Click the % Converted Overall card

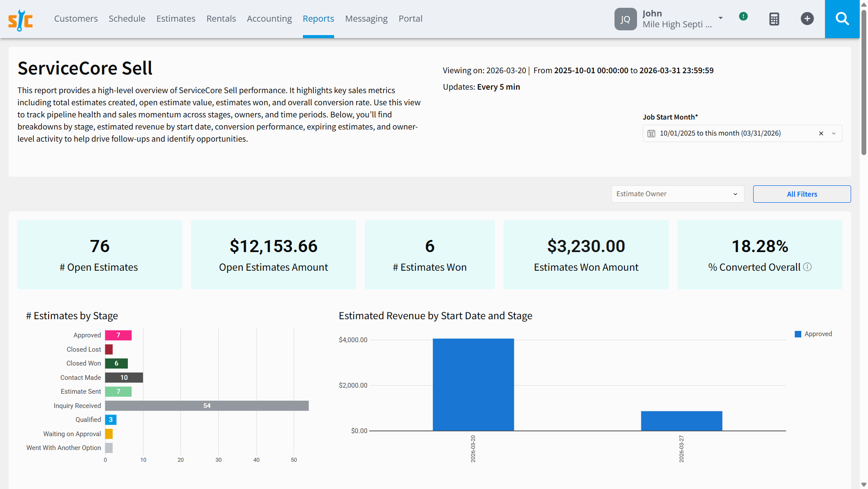tap(760, 255)
